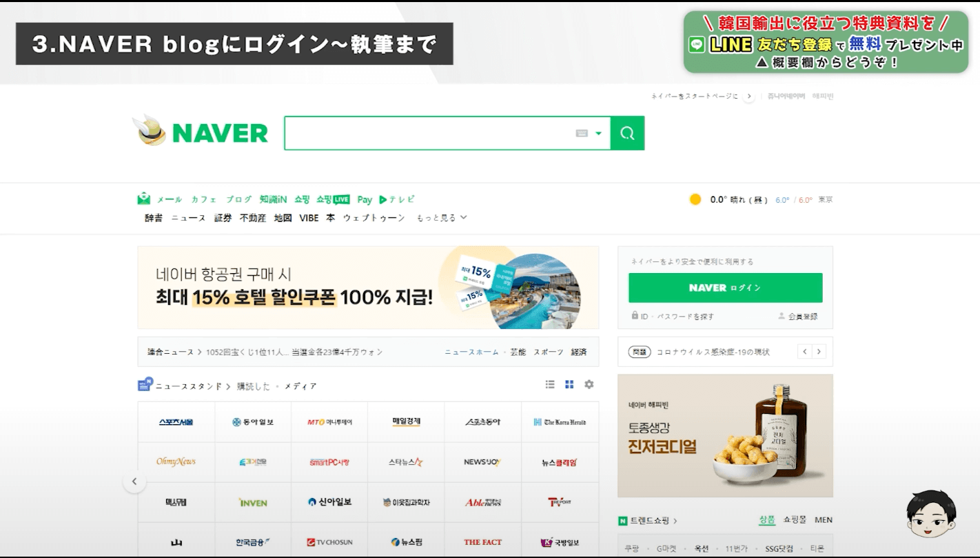
Task: Open the ブログ menu item
Action: coord(237,198)
